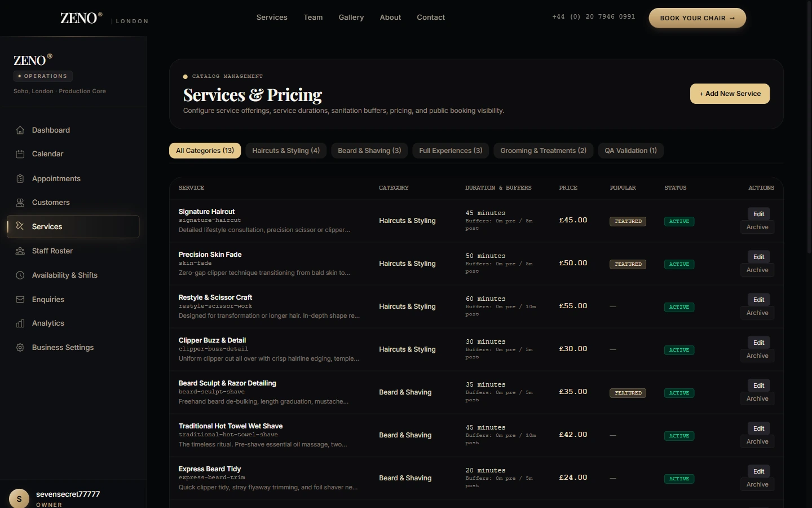The height and width of the screenshot is (508, 812).
Task: Edit the Precision Skin Fade service
Action: (x=759, y=257)
